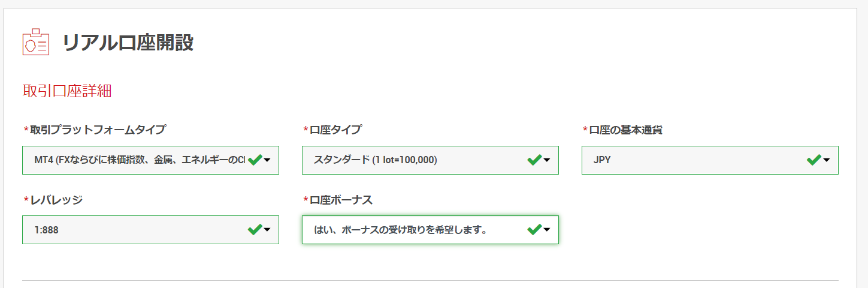The height and width of the screenshot is (288, 868).
Task: Open the 口座の基本通貨 dropdown arrow
Action: click(x=827, y=160)
